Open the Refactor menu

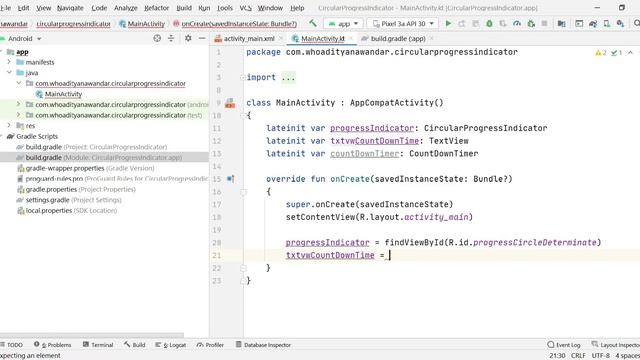tap(156, 8)
